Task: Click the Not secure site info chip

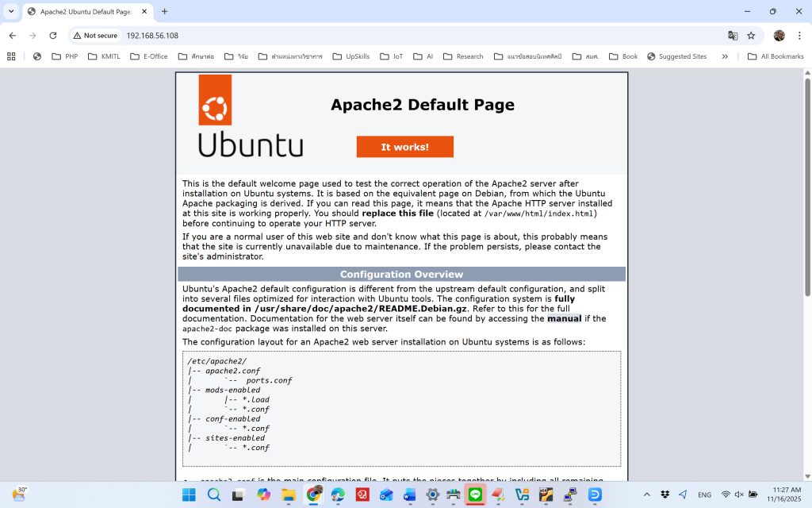Action: tap(95, 36)
